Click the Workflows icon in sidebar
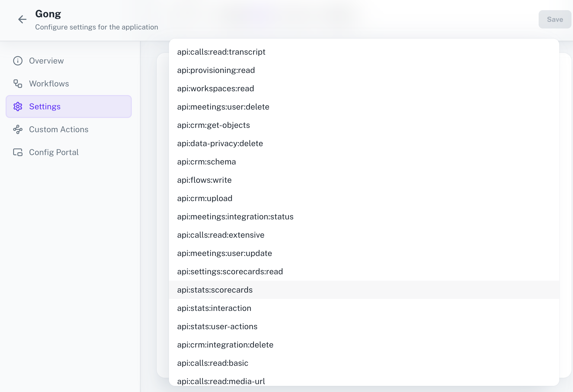Image resolution: width=573 pixels, height=392 pixels. 18,84
